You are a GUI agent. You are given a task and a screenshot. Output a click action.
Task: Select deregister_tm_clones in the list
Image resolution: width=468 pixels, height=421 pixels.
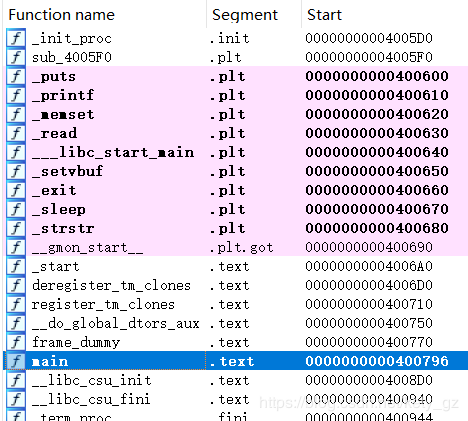click(235, 285)
